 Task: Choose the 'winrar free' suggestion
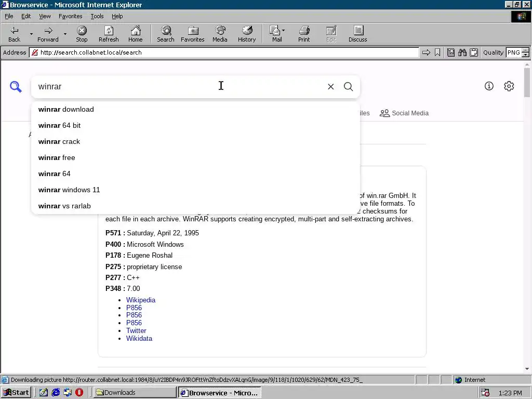click(195, 157)
